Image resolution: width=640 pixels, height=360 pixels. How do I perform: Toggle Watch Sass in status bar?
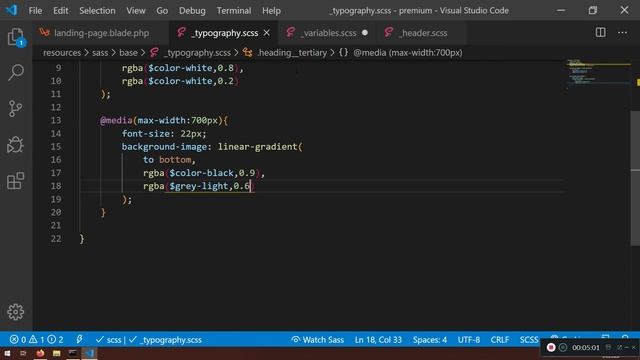coord(317,340)
